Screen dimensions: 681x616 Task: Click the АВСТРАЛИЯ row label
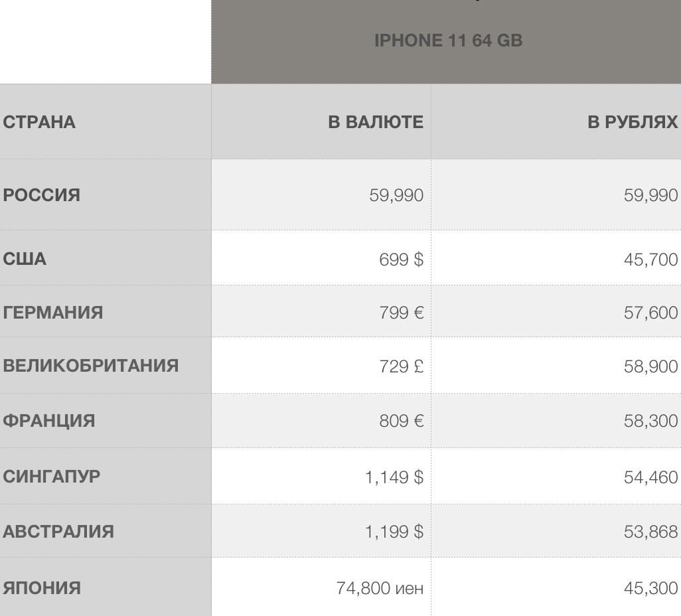[58, 532]
